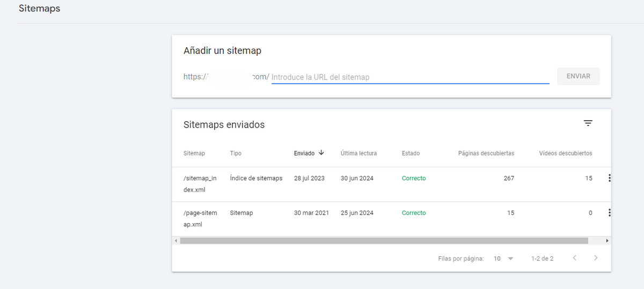Viewport: 644px width, 289px height.
Task: Click the Estado column header
Action: (x=411, y=153)
